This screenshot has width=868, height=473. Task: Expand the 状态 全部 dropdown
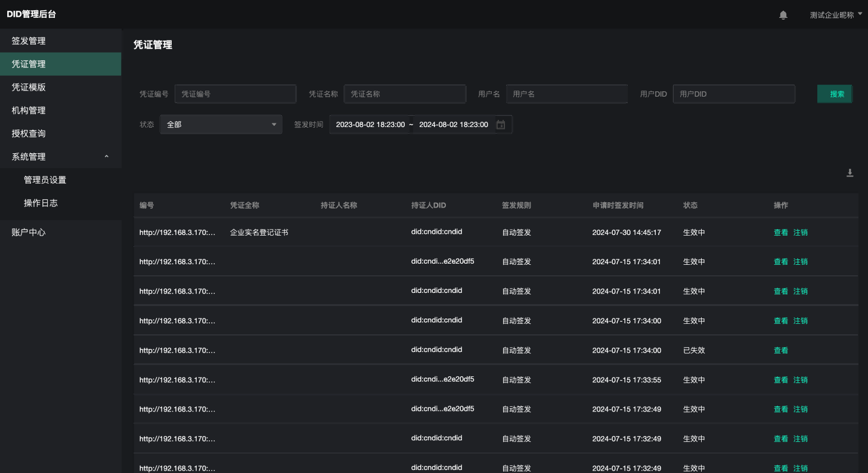[221, 125]
